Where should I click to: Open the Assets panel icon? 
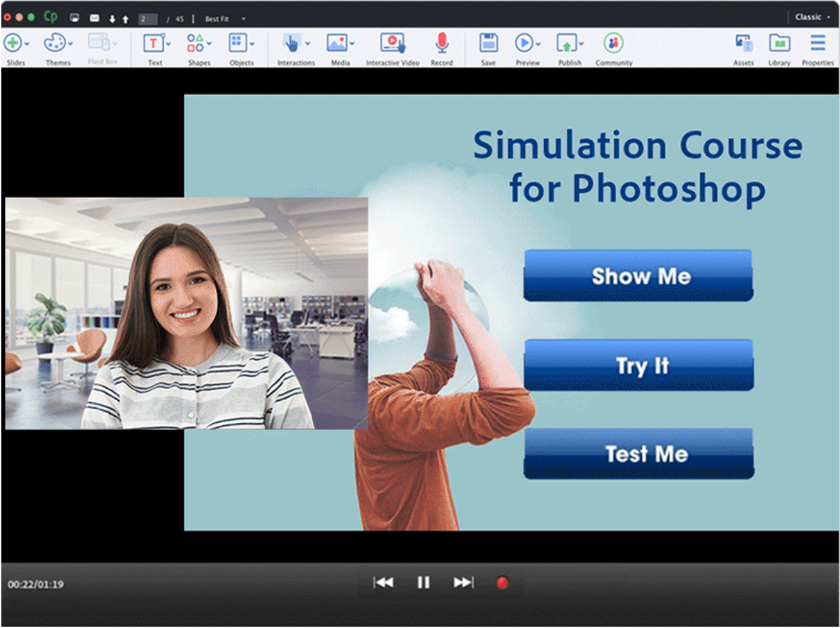click(x=744, y=44)
